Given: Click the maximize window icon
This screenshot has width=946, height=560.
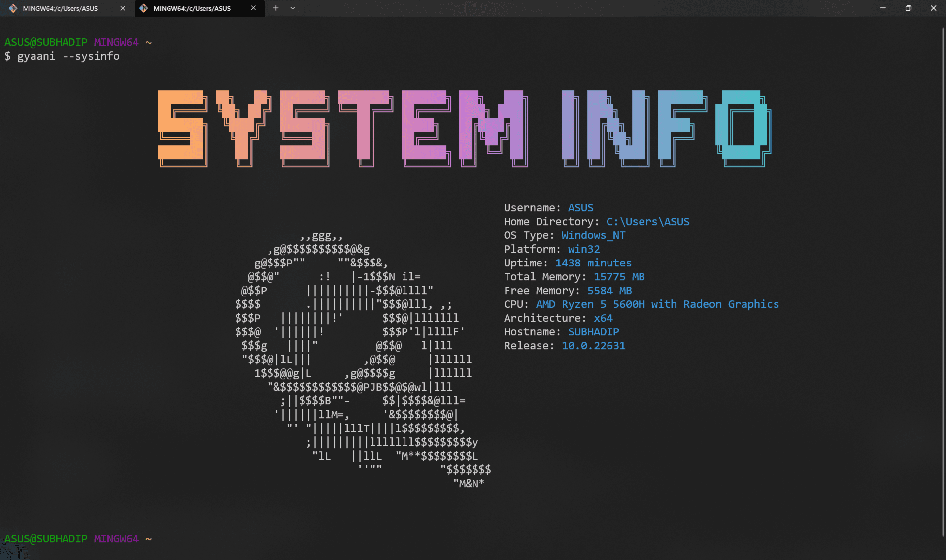Looking at the screenshot, I should (908, 8).
